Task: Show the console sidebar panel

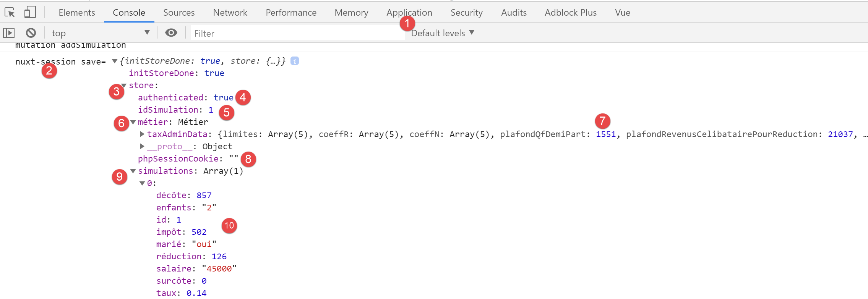Action: pos(9,33)
